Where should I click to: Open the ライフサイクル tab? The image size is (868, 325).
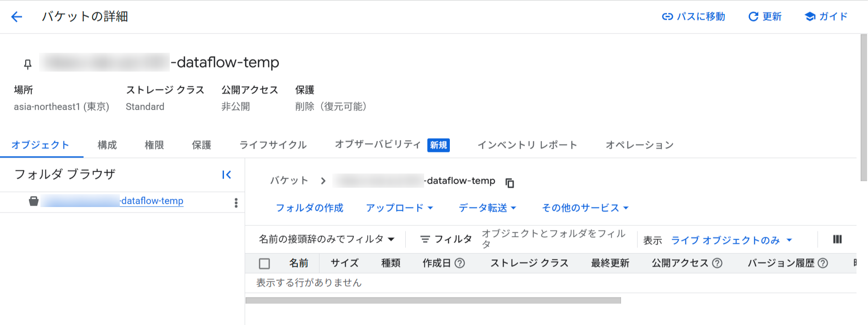click(273, 145)
